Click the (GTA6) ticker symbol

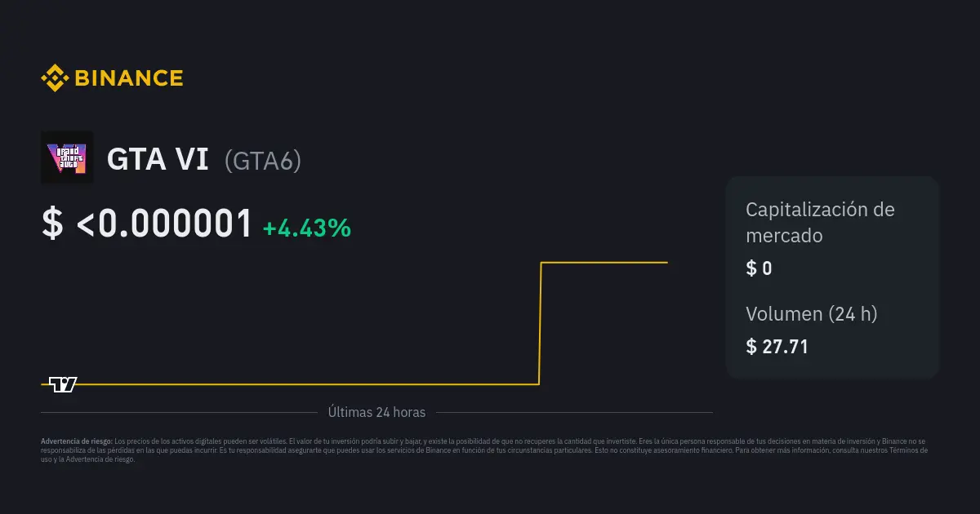pyautogui.click(x=263, y=161)
